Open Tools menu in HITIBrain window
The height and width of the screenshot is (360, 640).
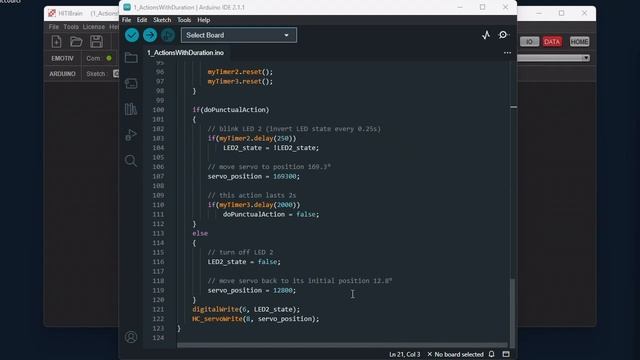coord(71,27)
